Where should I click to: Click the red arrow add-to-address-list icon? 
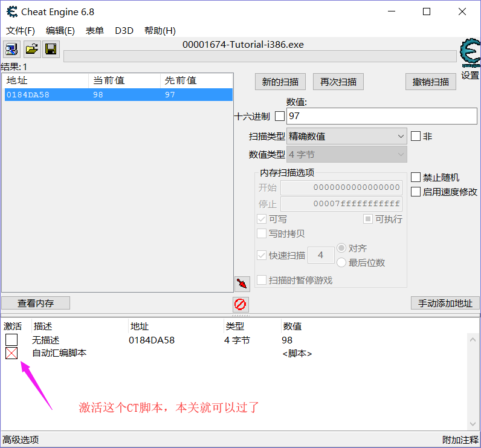pos(242,284)
